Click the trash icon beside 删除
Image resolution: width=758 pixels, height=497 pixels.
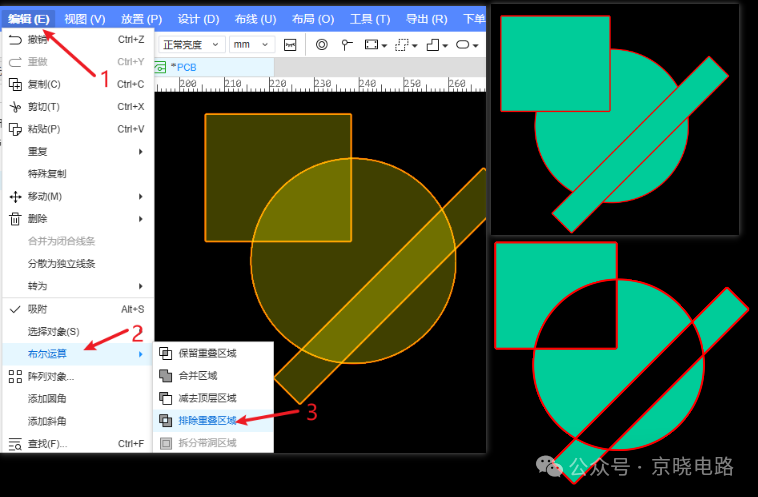(x=15, y=219)
